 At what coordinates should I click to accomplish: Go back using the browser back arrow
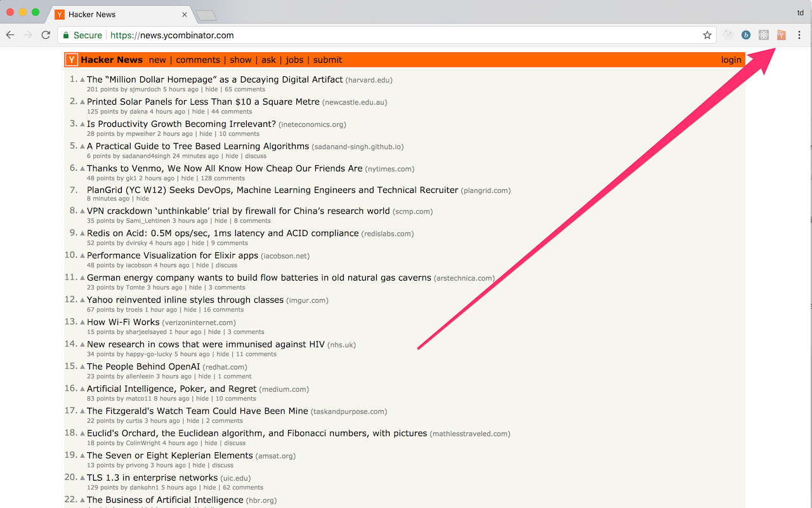(10, 35)
